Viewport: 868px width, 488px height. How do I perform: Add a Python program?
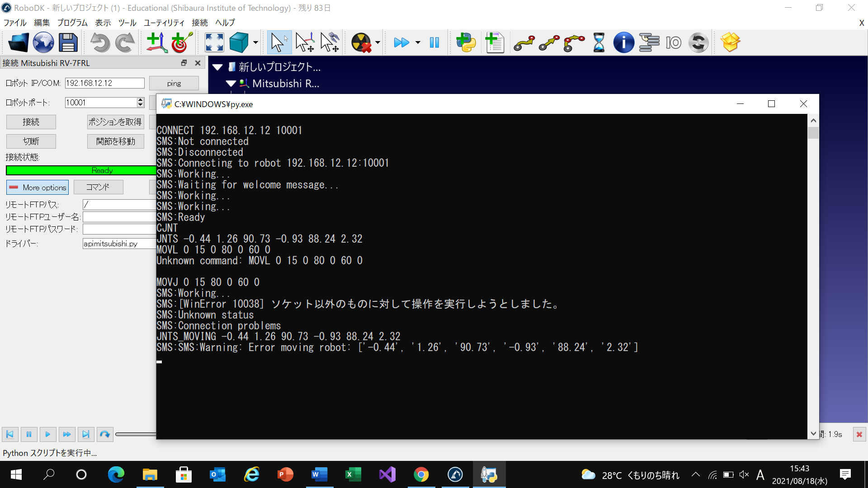466,43
